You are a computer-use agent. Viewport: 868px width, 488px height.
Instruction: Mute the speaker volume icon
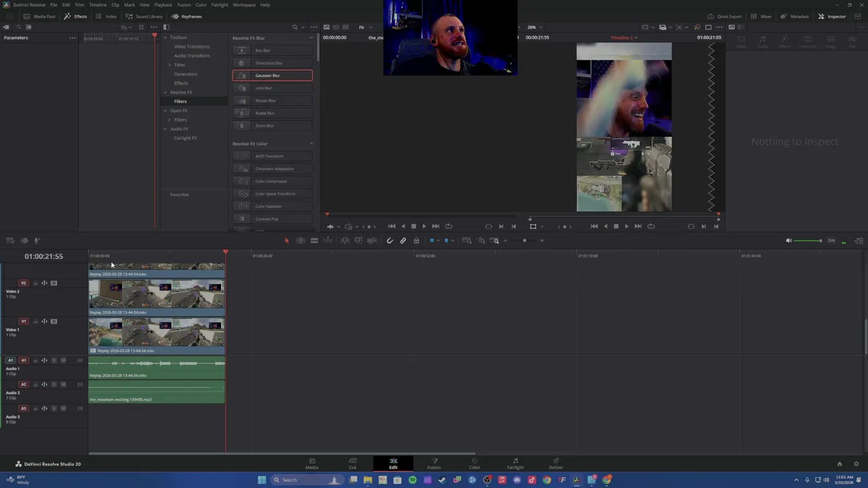point(788,241)
